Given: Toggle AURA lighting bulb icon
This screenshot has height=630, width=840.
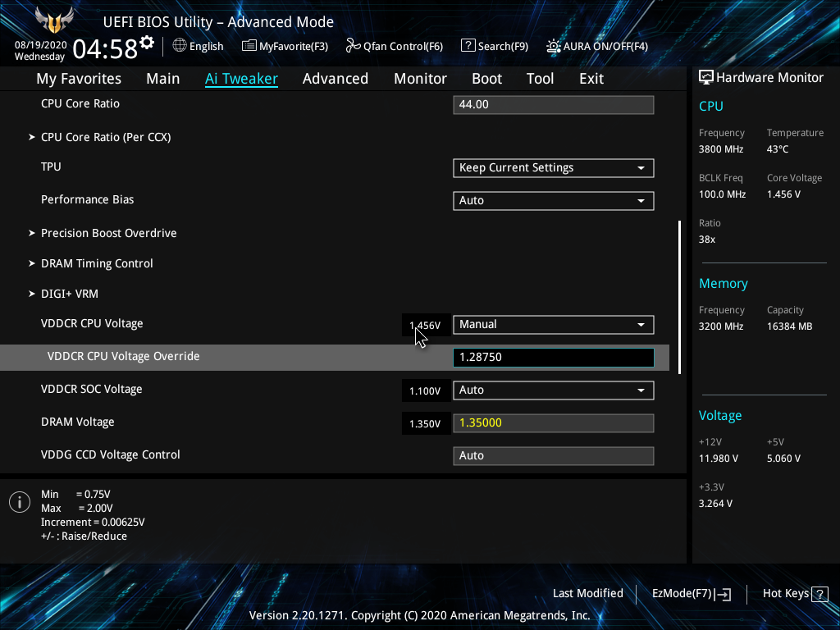Looking at the screenshot, I should (x=554, y=46).
